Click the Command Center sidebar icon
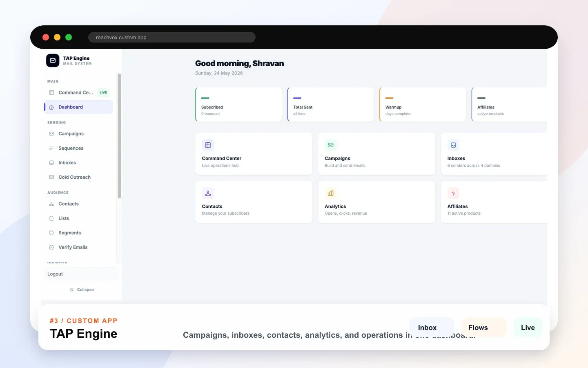 pyautogui.click(x=51, y=92)
